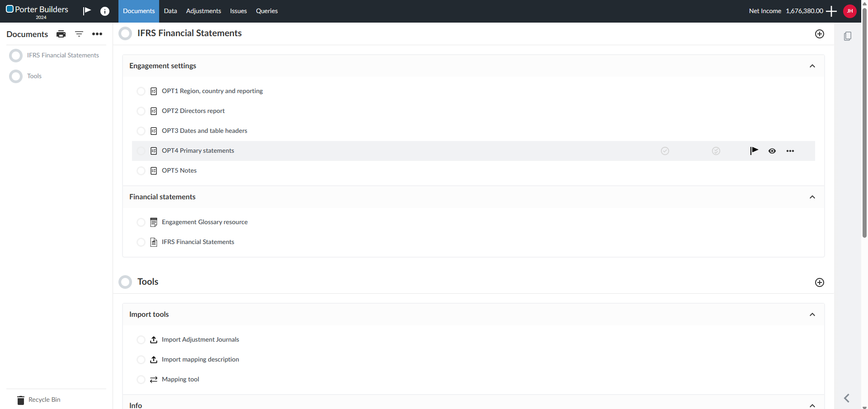The height and width of the screenshot is (409, 868).
Task: Go to the Adjustments tab
Action: point(203,11)
